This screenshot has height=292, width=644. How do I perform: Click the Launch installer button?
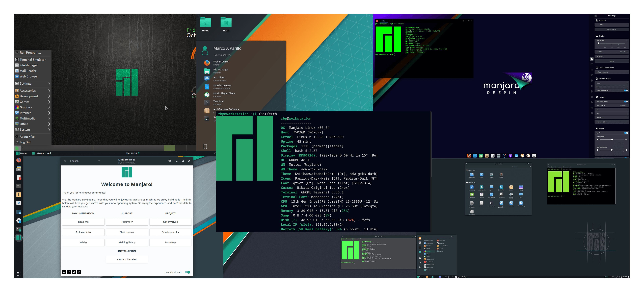pyautogui.click(x=127, y=259)
